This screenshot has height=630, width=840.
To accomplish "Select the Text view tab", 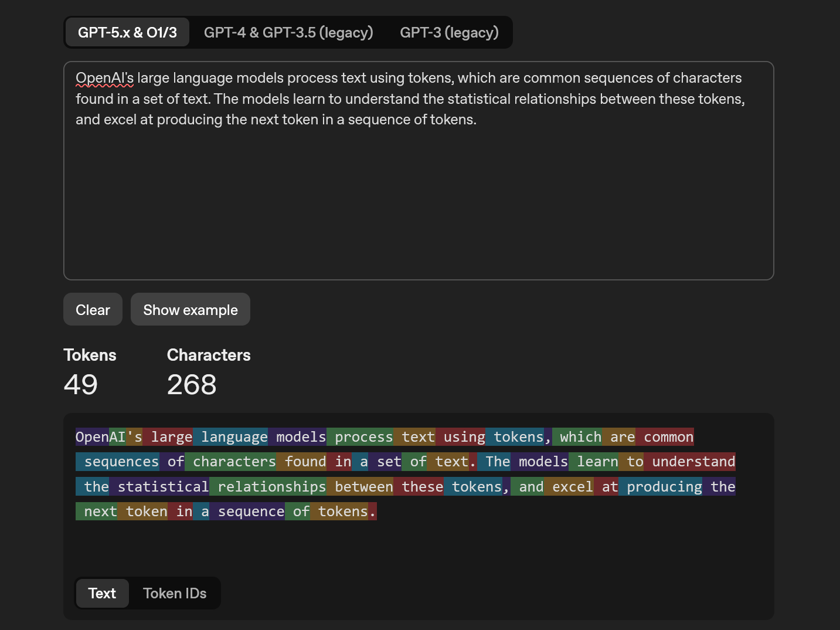I will point(102,593).
